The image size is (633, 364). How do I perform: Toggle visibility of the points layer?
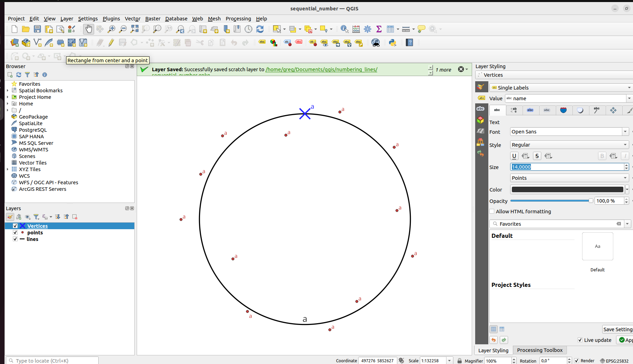coord(15,232)
